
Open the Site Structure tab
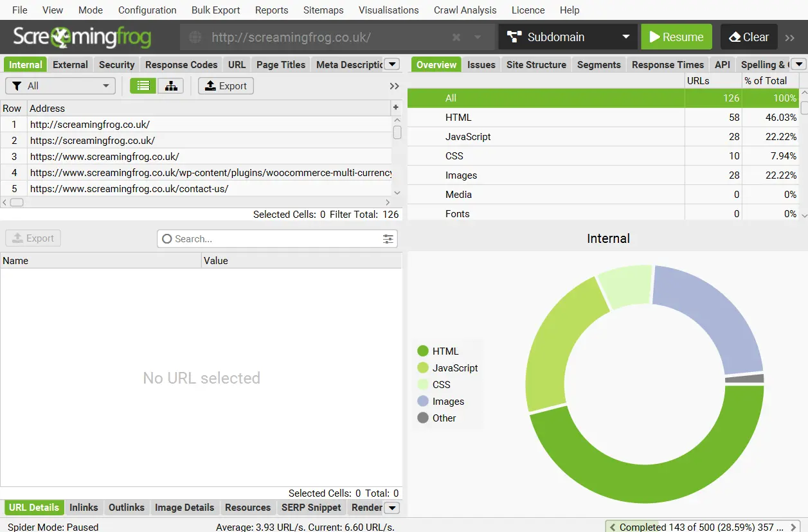click(536, 64)
